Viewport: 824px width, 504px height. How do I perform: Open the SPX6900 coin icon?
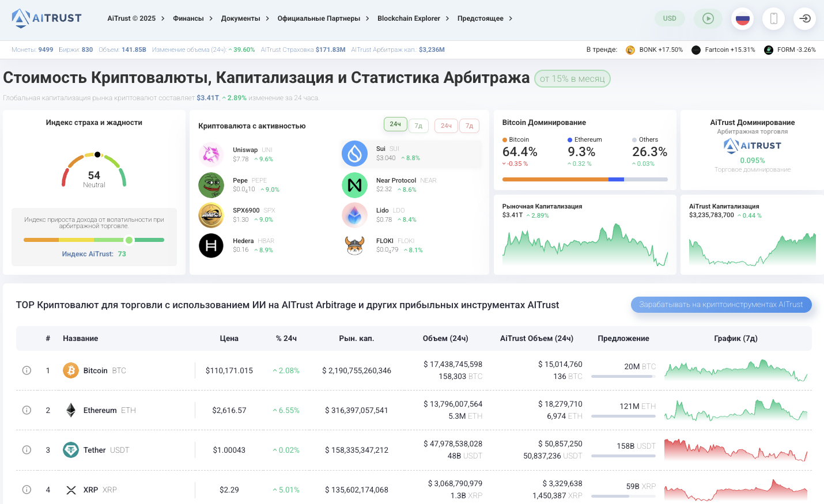click(x=211, y=215)
